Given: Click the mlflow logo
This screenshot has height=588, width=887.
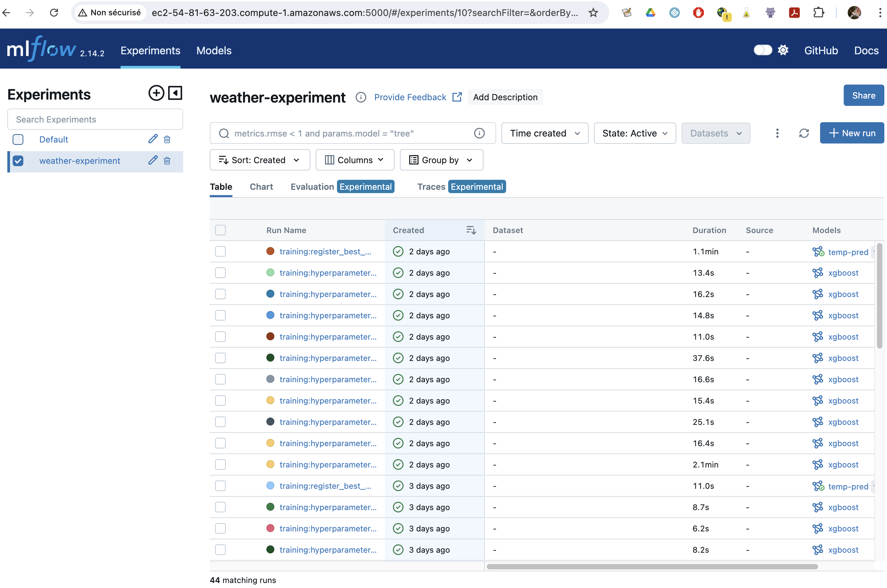Looking at the screenshot, I should 42,49.
